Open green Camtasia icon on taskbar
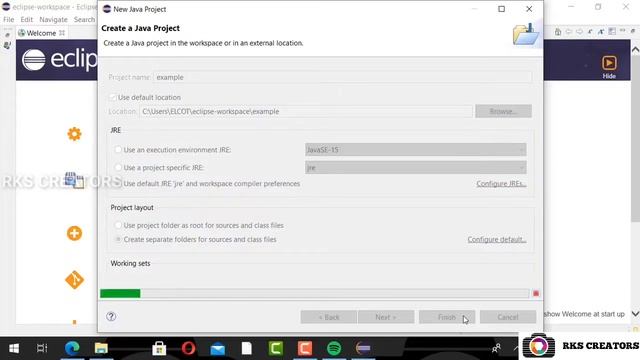This screenshot has width=640, height=360. point(276,348)
